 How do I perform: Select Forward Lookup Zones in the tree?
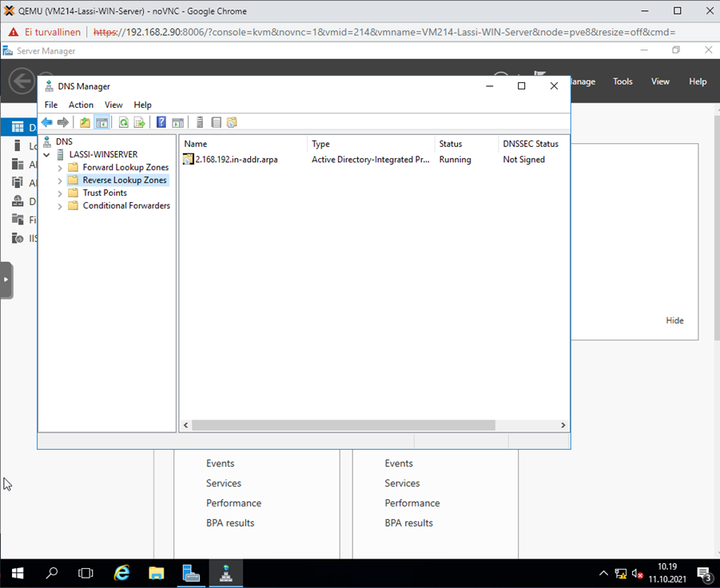click(x=125, y=167)
